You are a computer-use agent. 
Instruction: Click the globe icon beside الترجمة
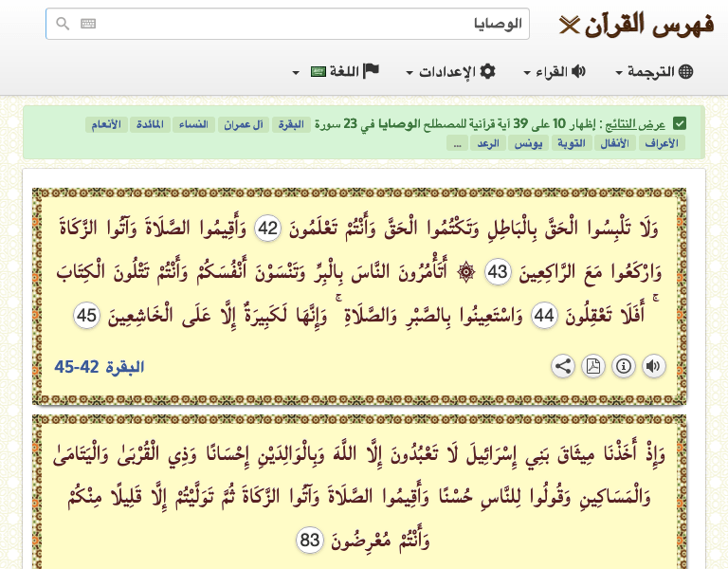click(685, 71)
